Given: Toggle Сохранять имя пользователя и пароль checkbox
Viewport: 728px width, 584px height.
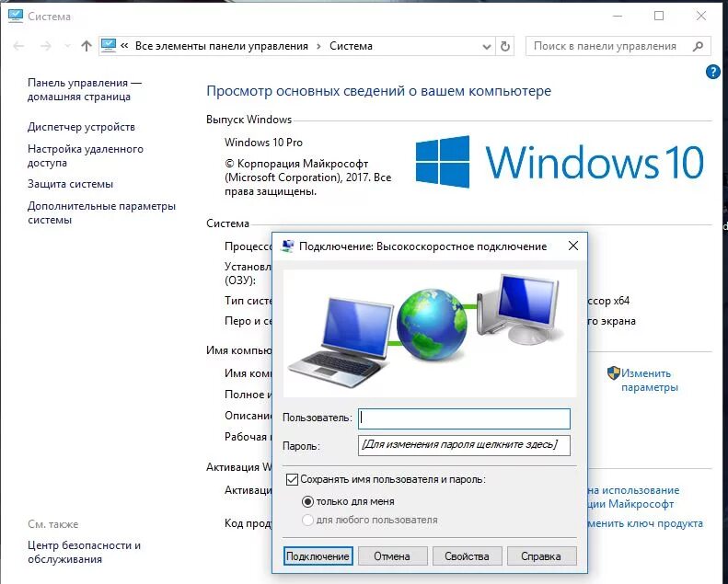Looking at the screenshot, I should (292, 479).
